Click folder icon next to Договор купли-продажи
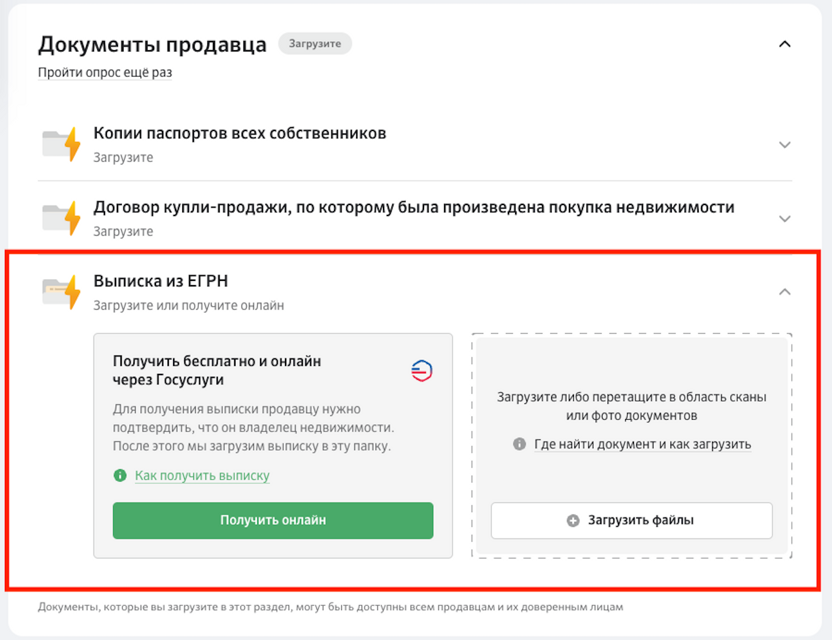Image resolution: width=832 pixels, height=640 pixels. click(61, 218)
